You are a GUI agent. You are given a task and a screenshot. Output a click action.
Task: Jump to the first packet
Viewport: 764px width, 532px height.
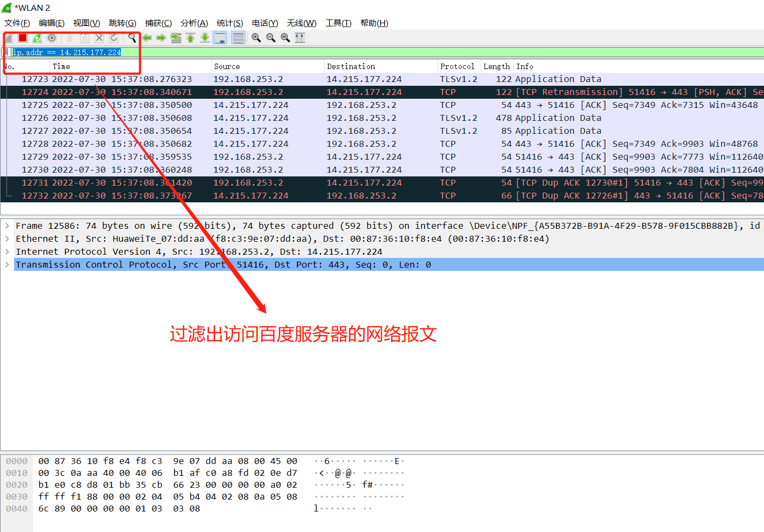[x=190, y=38]
